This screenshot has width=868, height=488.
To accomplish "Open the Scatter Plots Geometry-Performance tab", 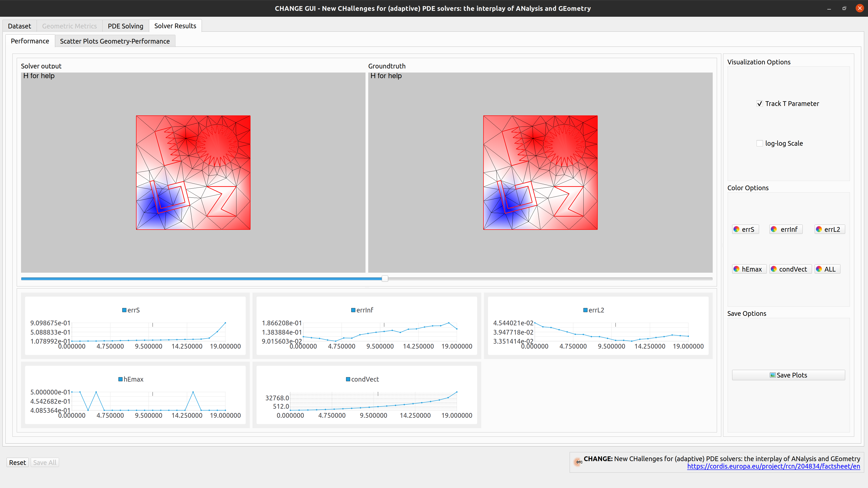I will [x=115, y=41].
